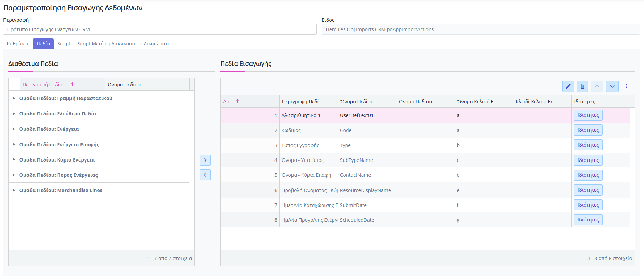This screenshot has width=644, height=278.
Task: Expand Ομάδα Πεδίου: Πόρος Ενέργειας
Action: [x=14, y=175]
